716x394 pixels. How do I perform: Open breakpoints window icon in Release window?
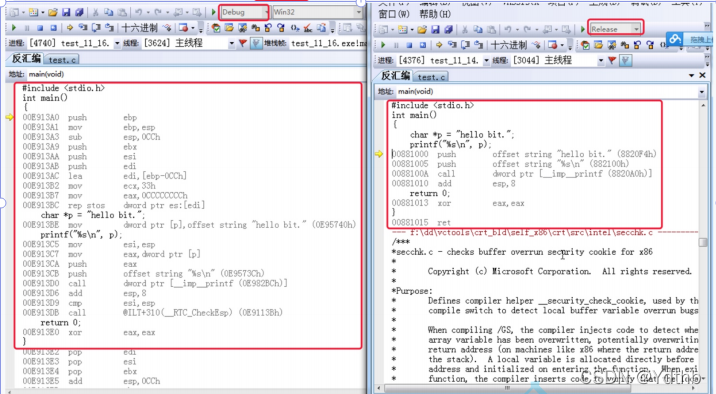[553, 45]
